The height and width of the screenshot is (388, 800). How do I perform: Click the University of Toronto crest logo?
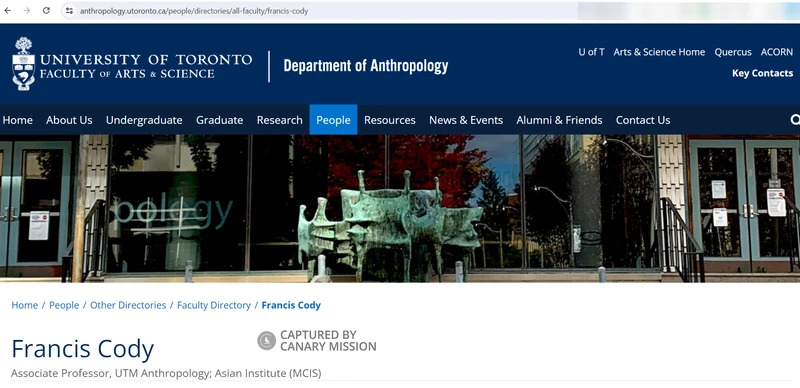[x=23, y=64]
